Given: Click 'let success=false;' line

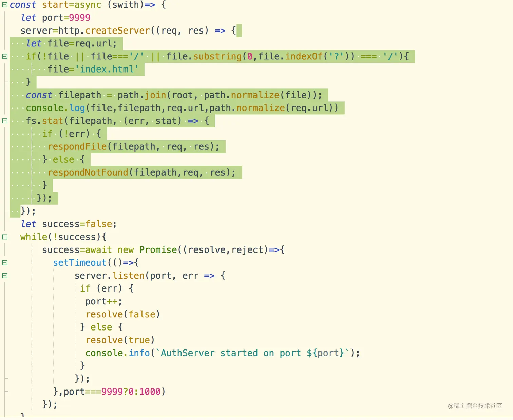Looking at the screenshot, I should pyautogui.click(x=69, y=224).
